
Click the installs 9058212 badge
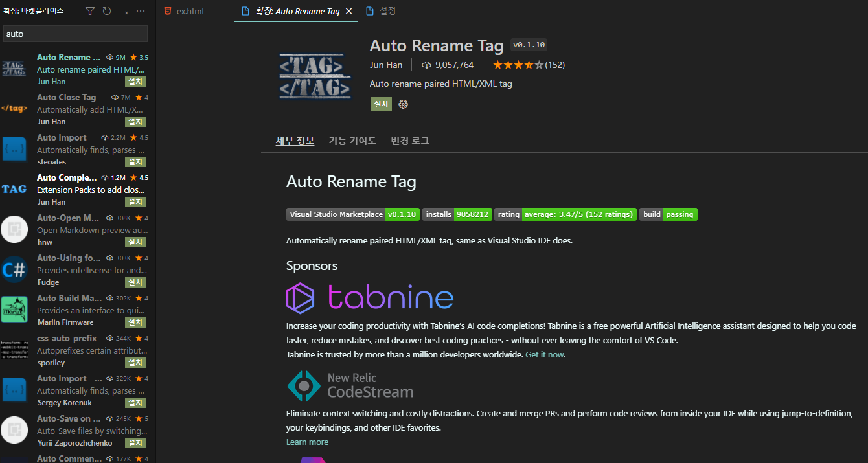pos(457,214)
